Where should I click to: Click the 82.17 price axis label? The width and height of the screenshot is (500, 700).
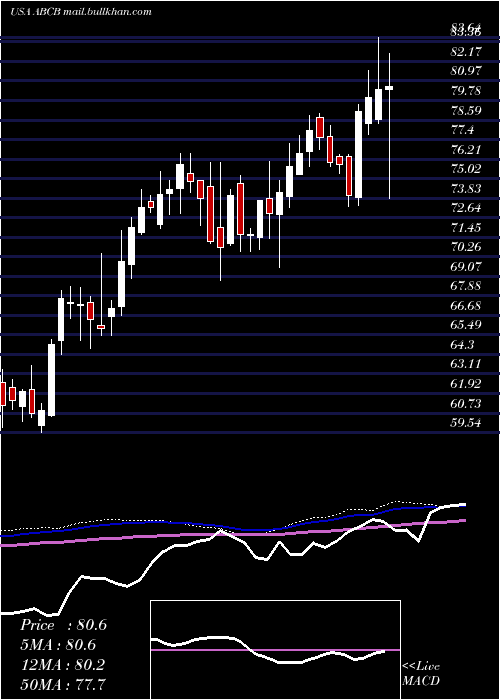[467, 52]
